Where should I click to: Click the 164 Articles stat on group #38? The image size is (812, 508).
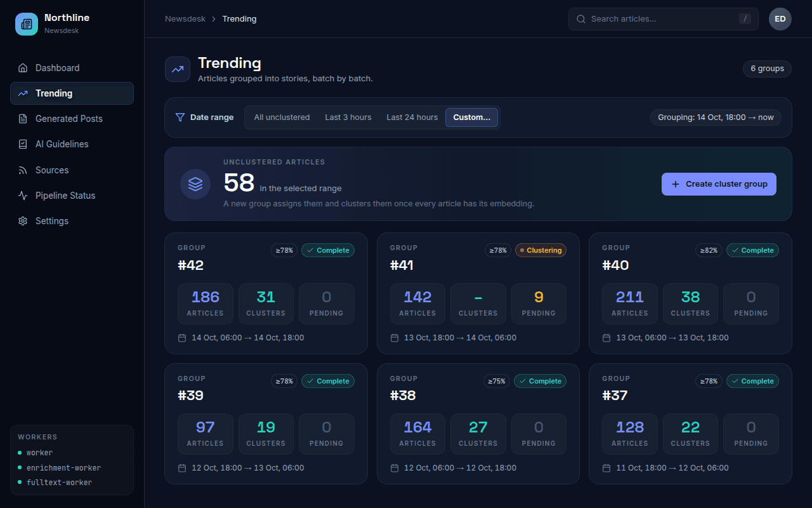coord(417,434)
